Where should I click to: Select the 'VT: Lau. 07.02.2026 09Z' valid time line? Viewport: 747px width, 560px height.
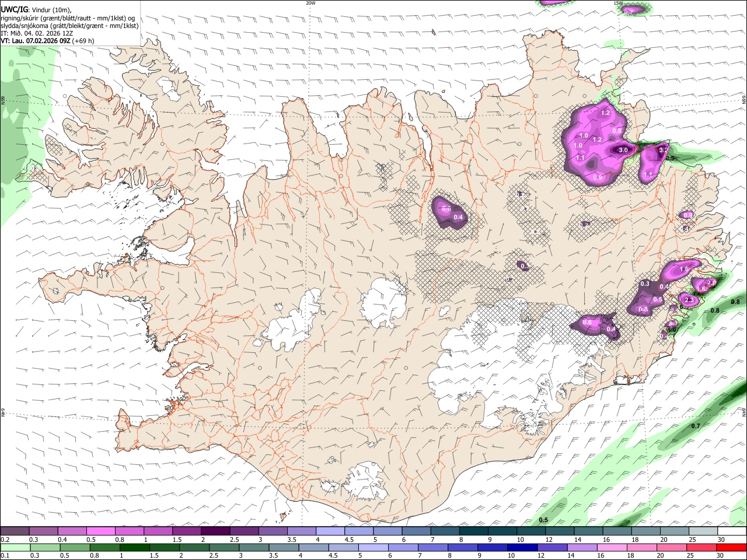point(36,41)
